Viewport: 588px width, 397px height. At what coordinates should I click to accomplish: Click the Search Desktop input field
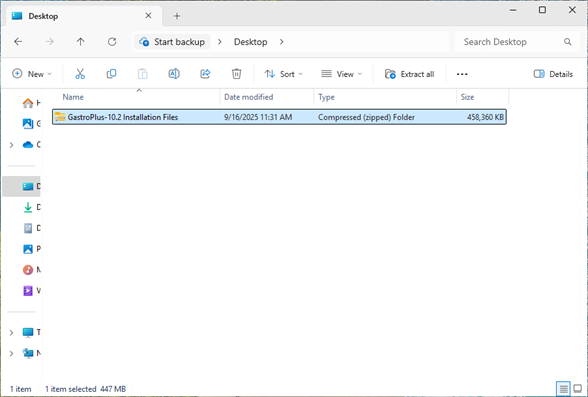[x=517, y=42]
